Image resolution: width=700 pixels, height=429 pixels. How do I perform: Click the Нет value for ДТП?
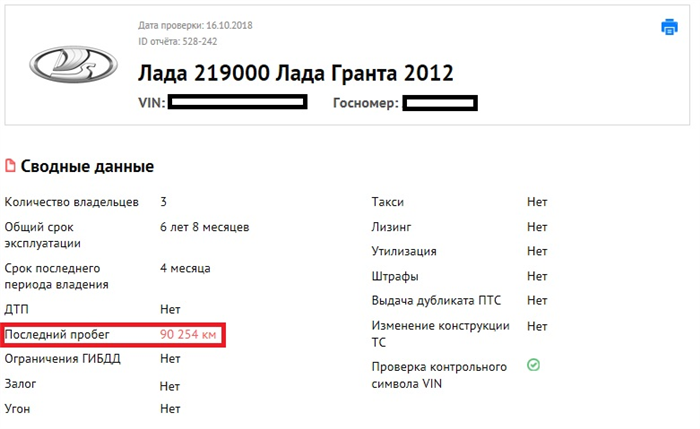[170, 309]
